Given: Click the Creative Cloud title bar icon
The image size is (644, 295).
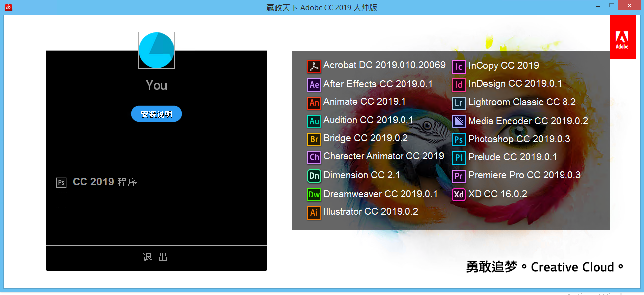Looking at the screenshot, I should (8, 7).
